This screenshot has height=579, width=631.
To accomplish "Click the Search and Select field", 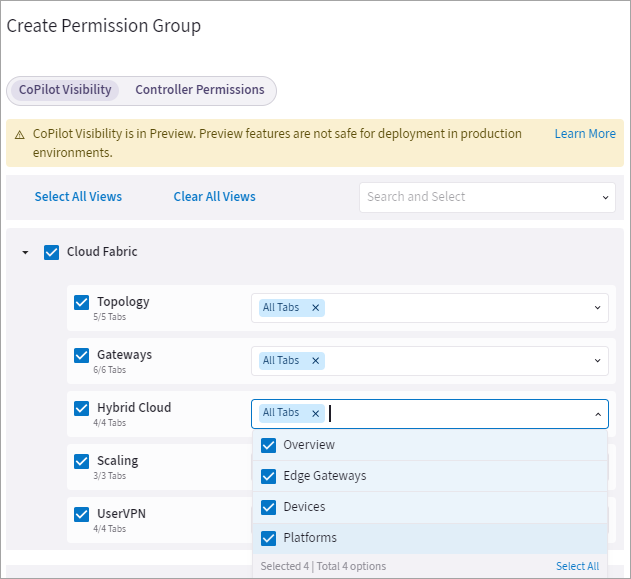I will pyautogui.click(x=480, y=197).
